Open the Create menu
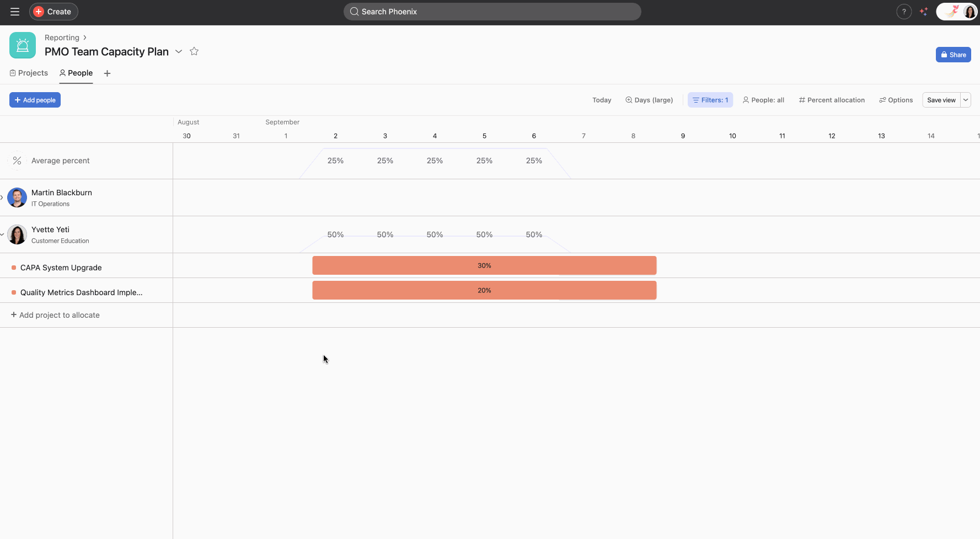Image resolution: width=980 pixels, height=539 pixels. pos(53,11)
